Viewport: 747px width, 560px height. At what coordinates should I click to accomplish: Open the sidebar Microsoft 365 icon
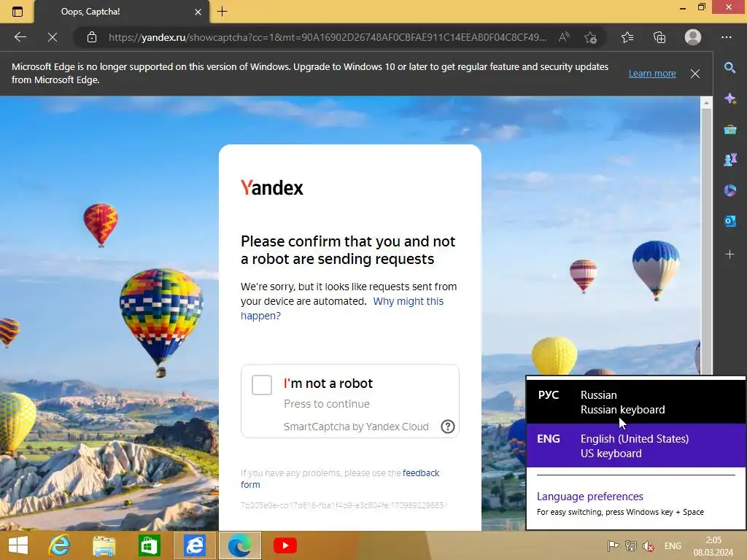pyautogui.click(x=729, y=190)
